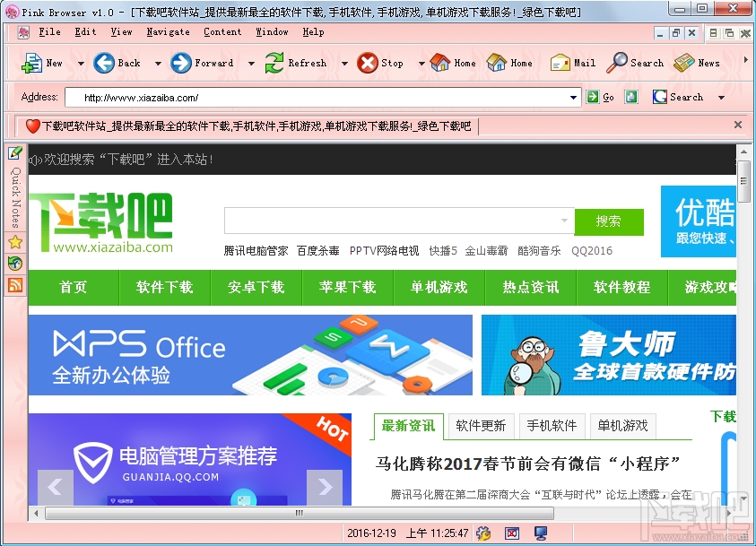
Task: Click the magnifier Search toolbar icon
Action: coord(617,63)
